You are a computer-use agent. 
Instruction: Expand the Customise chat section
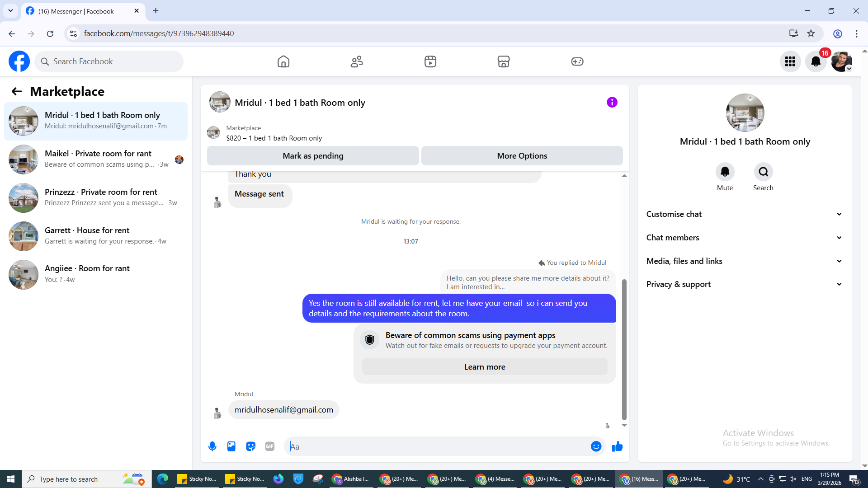tap(745, 214)
